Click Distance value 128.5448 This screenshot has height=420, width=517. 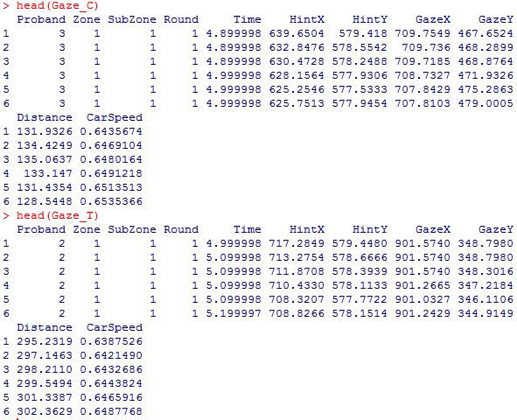point(45,201)
